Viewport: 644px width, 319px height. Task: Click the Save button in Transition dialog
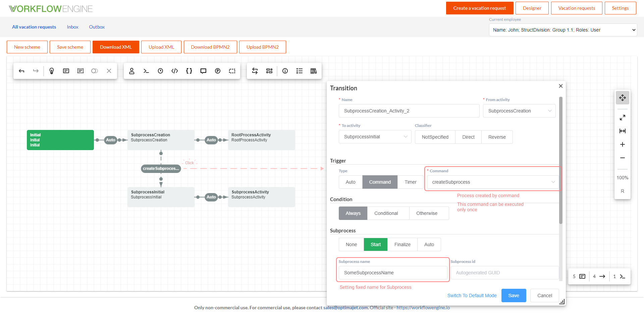(x=514, y=295)
